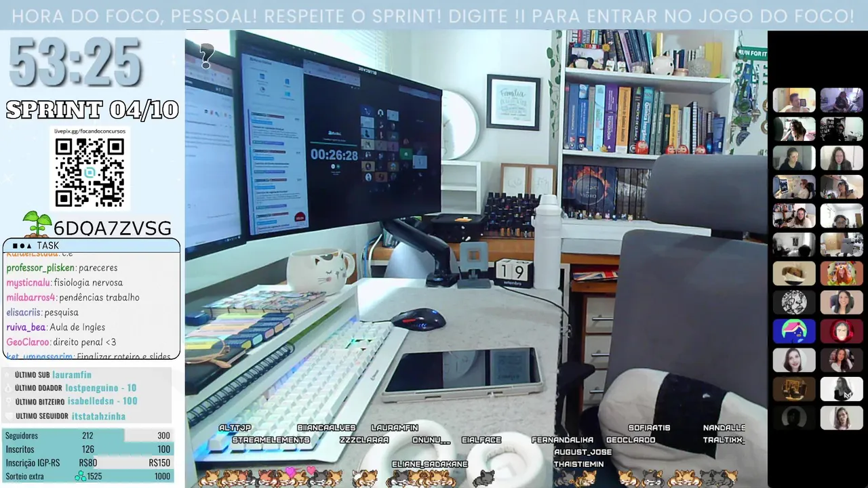868x488 pixels.
Task: Click player name EIALFACE
Action: coord(481,440)
